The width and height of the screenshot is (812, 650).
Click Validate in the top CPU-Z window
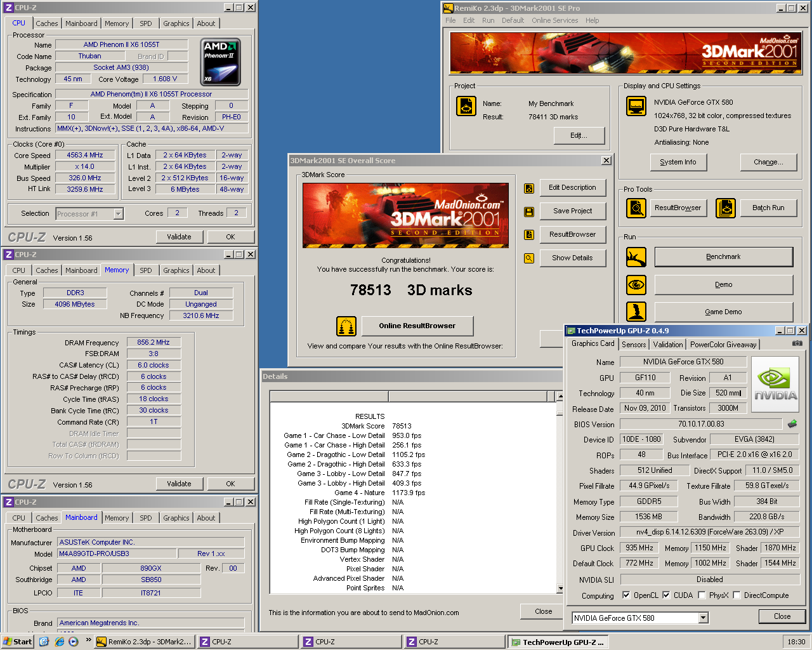click(x=179, y=237)
